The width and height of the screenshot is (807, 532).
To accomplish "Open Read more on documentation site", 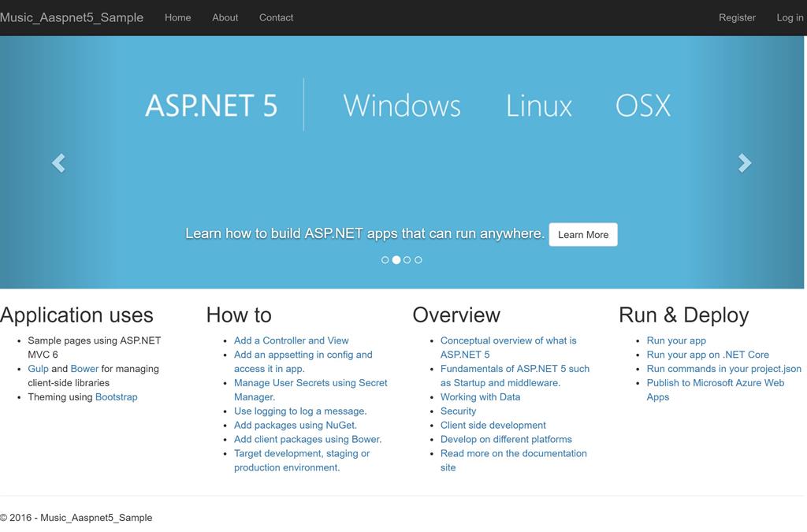I will (514, 460).
